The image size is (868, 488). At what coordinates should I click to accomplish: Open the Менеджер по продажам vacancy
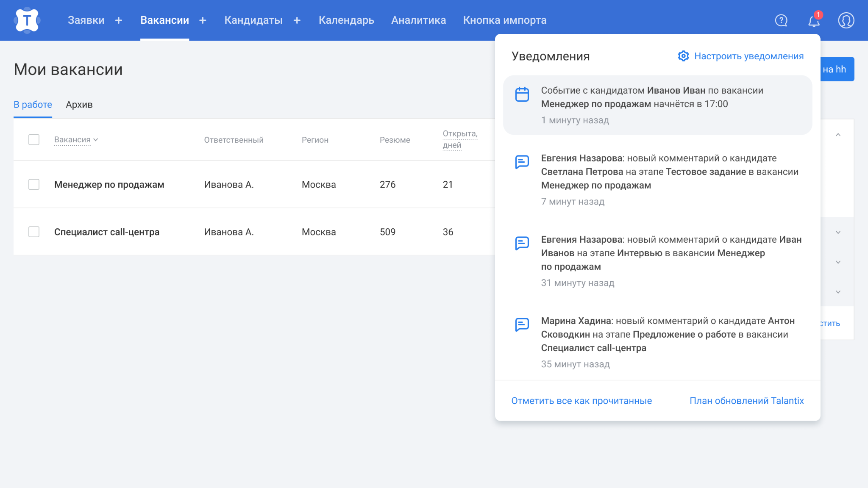[x=109, y=184]
